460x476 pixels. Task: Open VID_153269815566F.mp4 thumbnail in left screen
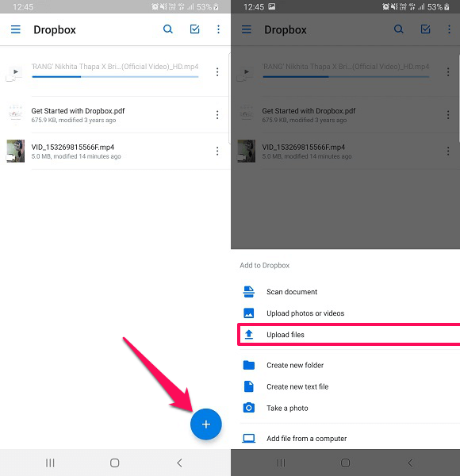(16, 151)
